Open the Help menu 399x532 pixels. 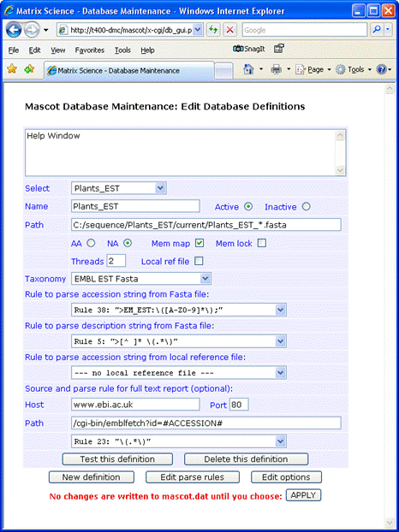148,50
